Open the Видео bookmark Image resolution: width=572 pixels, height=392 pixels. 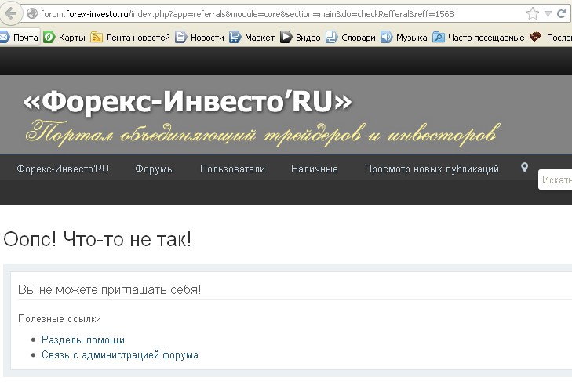click(308, 38)
